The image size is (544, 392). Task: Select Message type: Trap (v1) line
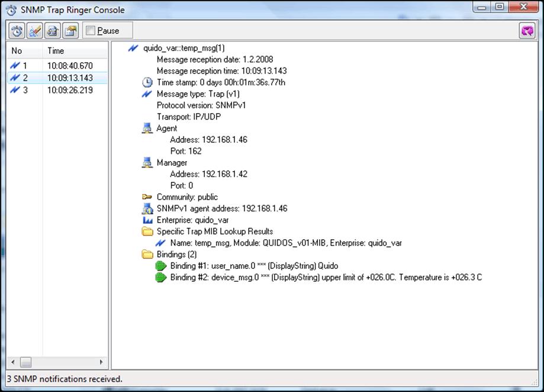[x=198, y=94]
